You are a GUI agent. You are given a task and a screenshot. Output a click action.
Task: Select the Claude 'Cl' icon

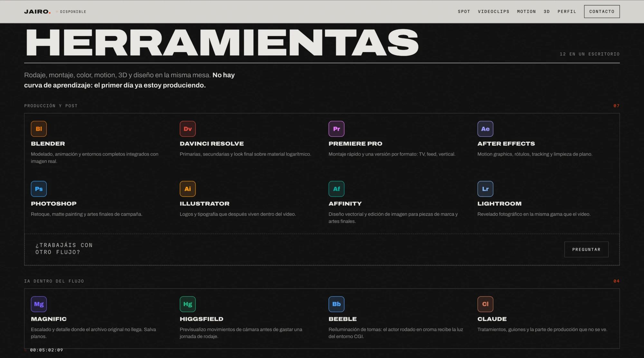pos(485,304)
